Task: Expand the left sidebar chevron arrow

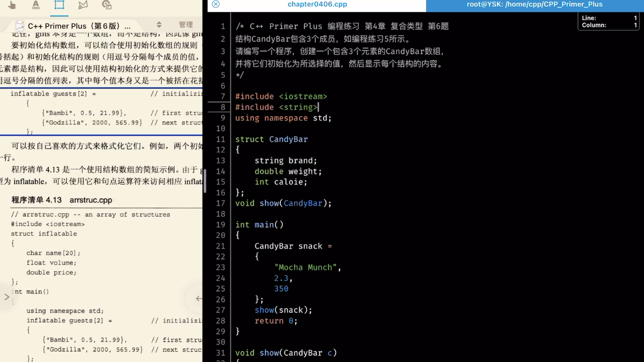Action: 7,297
